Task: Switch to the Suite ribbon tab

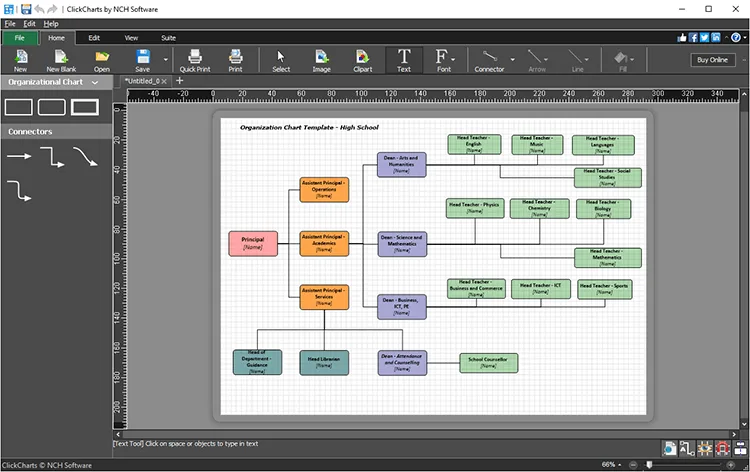Action: pyautogui.click(x=168, y=38)
